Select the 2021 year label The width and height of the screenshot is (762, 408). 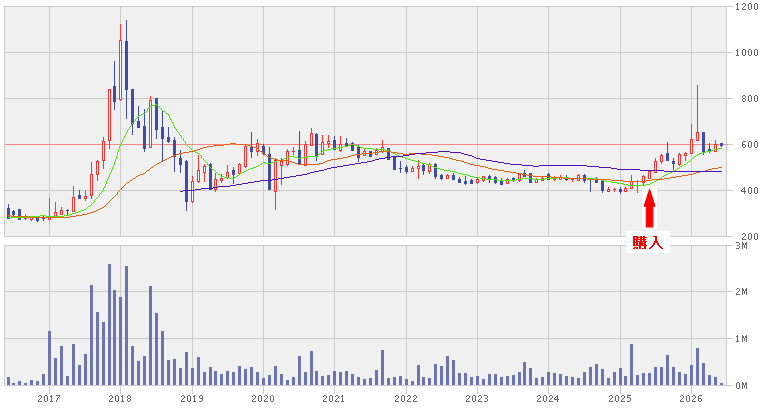[x=334, y=399]
